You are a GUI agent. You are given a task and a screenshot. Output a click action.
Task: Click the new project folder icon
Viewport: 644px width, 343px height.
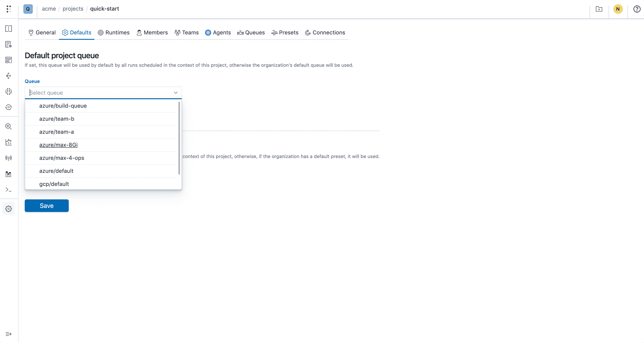pyautogui.click(x=599, y=9)
